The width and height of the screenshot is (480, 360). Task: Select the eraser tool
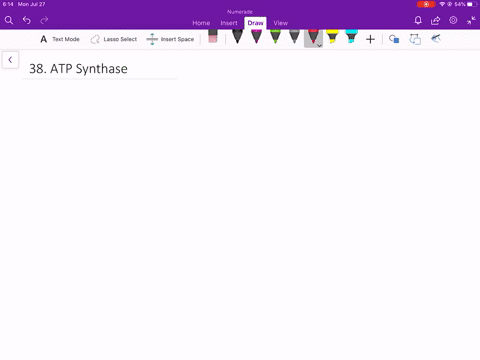pyautogui.click(x=213, y=37)
